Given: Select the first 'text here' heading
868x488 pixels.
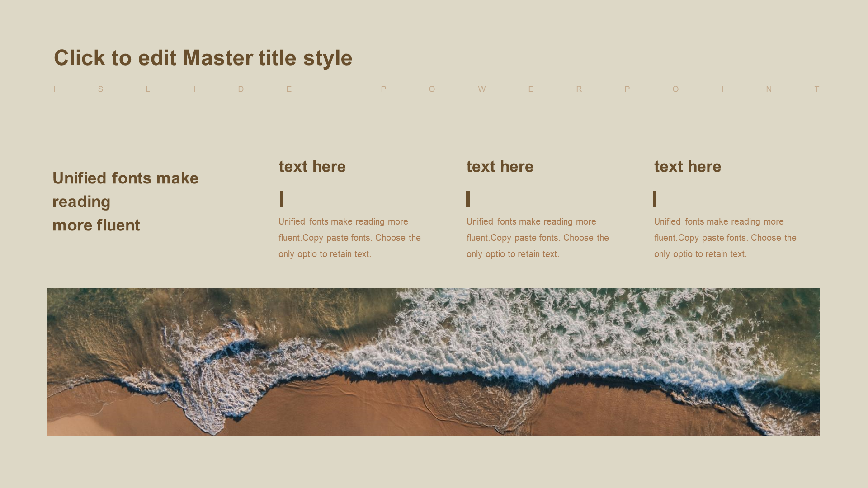Looking at the screenshot, I should tap(312, 167).
